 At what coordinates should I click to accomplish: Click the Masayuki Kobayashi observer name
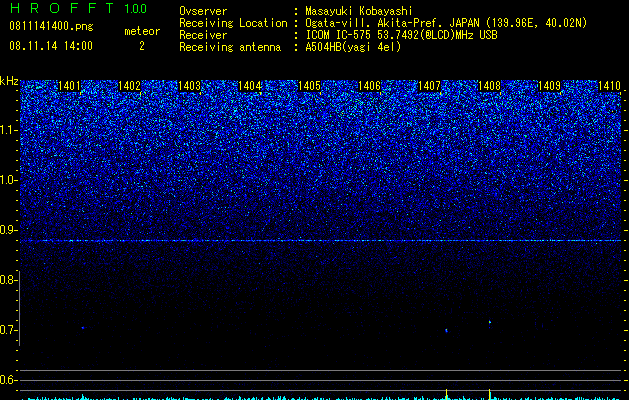pyautogui.click(x=358, y=11)
